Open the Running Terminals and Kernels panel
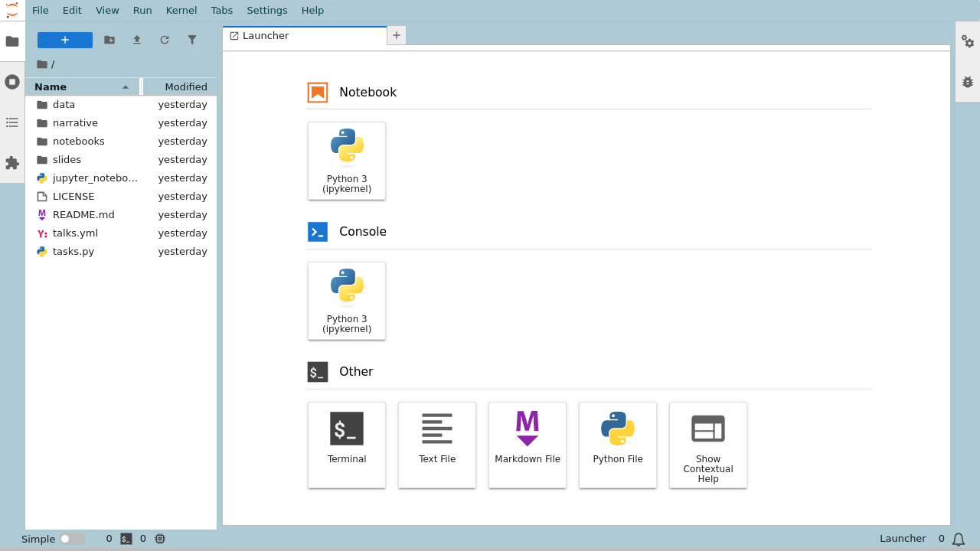Viewport: 980px width, 551px height. [12, 82]
